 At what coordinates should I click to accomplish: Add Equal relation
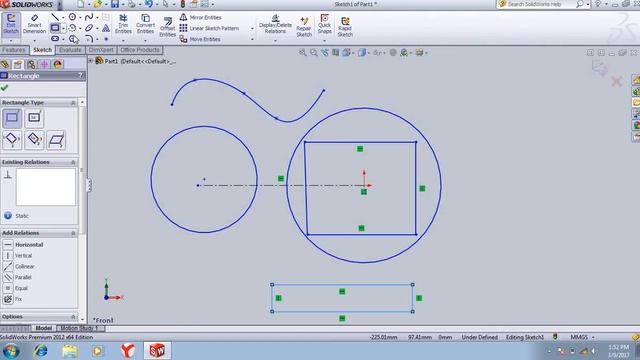click(16, 288)
